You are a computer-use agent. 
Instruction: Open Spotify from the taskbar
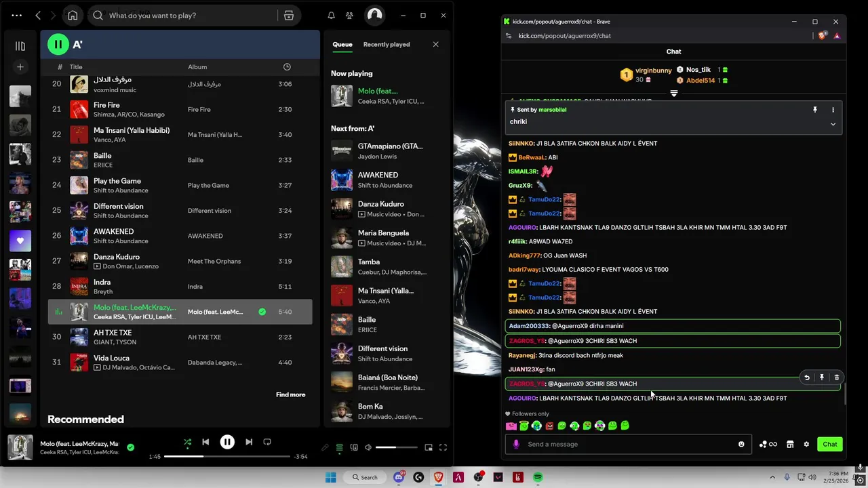pos(538,477)
